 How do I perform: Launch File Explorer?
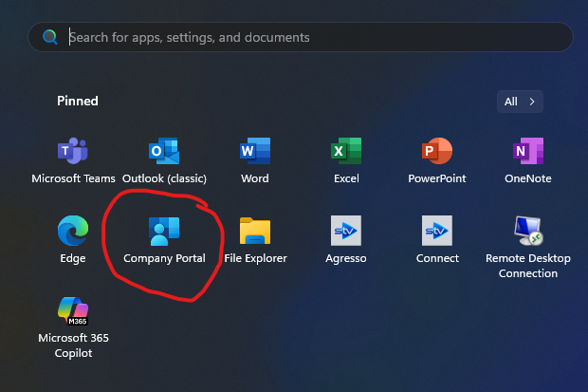tap(255, 240)
